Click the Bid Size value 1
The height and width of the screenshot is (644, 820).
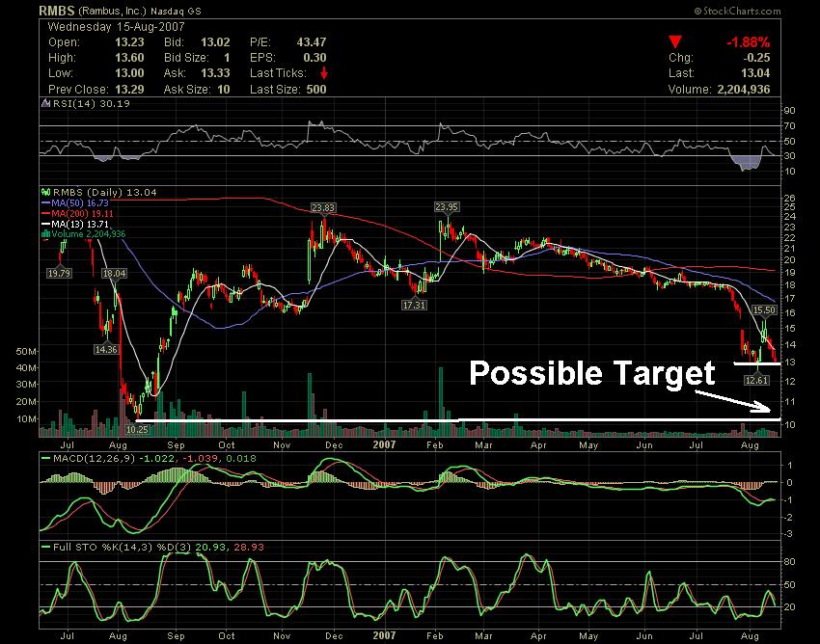227,58
